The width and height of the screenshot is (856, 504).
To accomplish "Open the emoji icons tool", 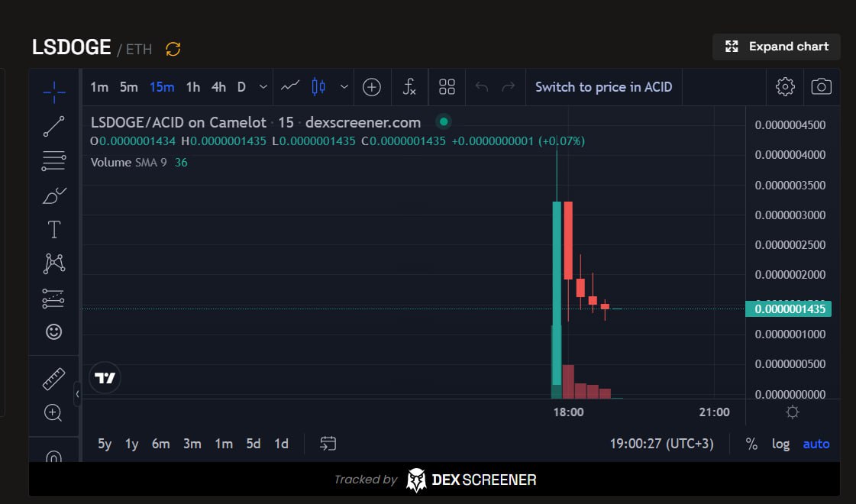I will click(x=54, y=331).
